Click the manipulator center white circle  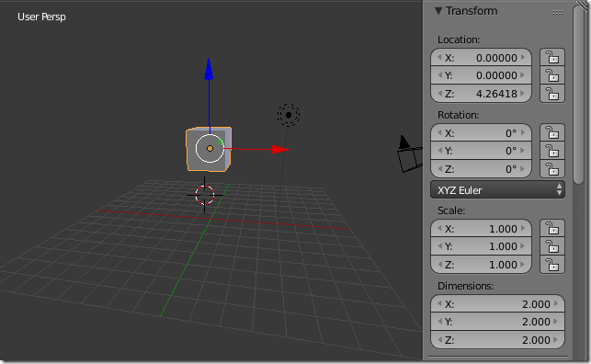point(210,149)
